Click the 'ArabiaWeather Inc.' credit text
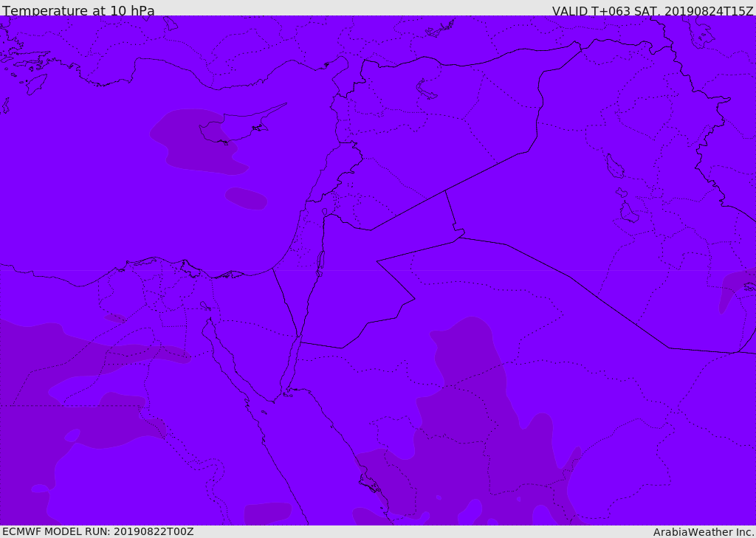The image size is (756, 538). [704, 532]
